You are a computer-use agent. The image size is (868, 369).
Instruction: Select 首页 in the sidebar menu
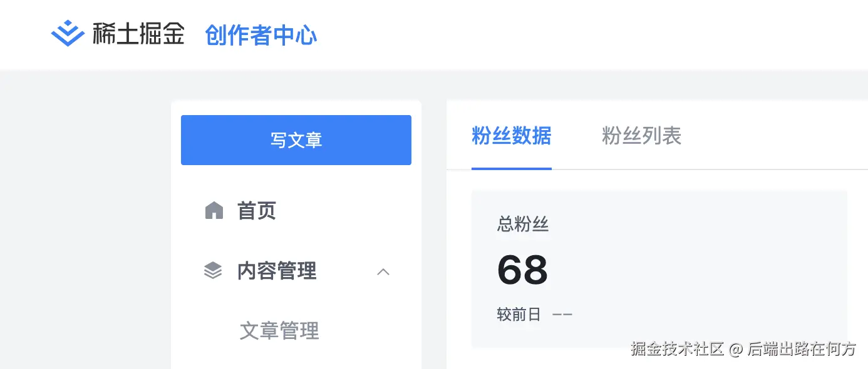tap(257, 211)
